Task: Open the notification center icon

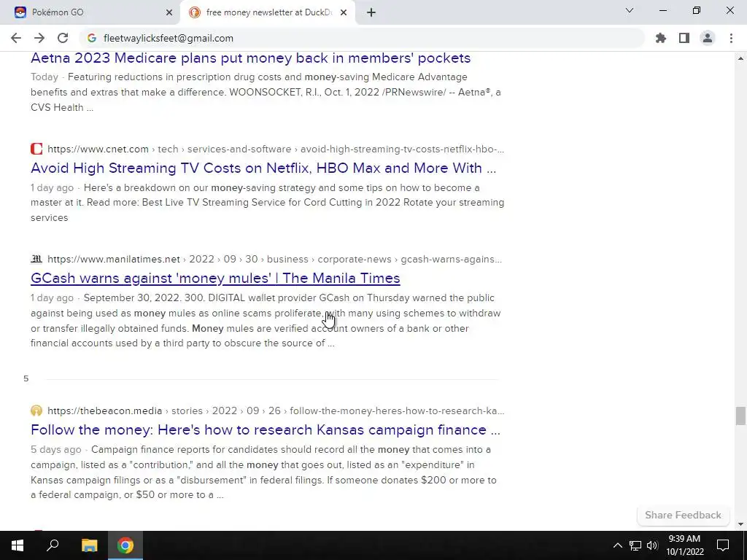Action: click(723, 545)
